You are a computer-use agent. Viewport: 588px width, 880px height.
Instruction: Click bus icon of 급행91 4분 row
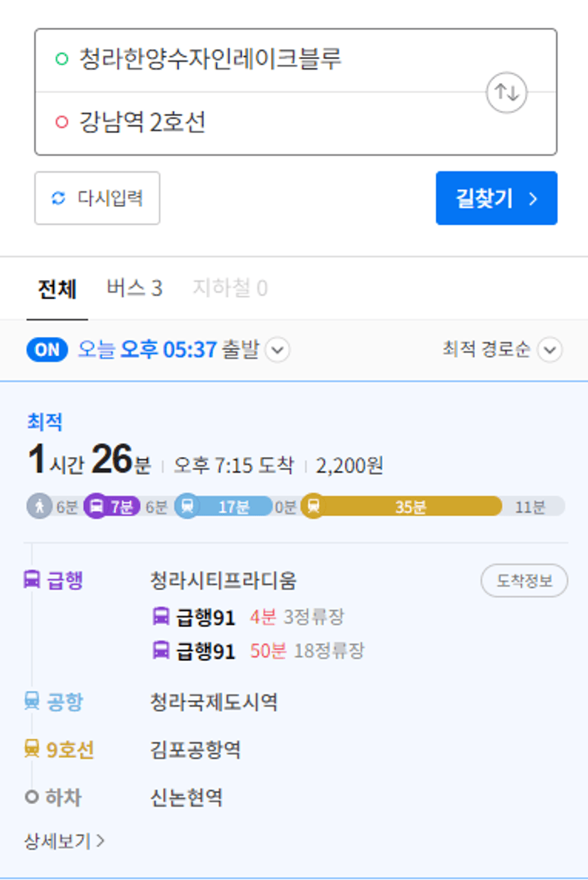click(161, 616)
